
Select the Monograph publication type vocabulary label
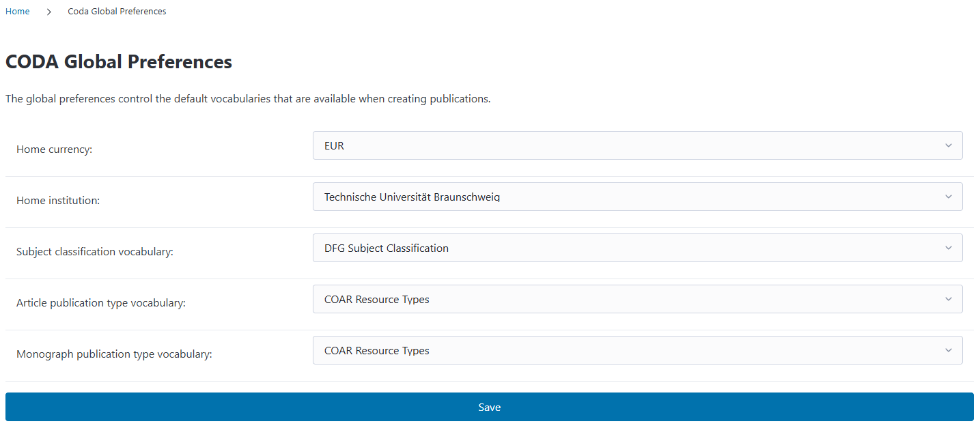114,354
